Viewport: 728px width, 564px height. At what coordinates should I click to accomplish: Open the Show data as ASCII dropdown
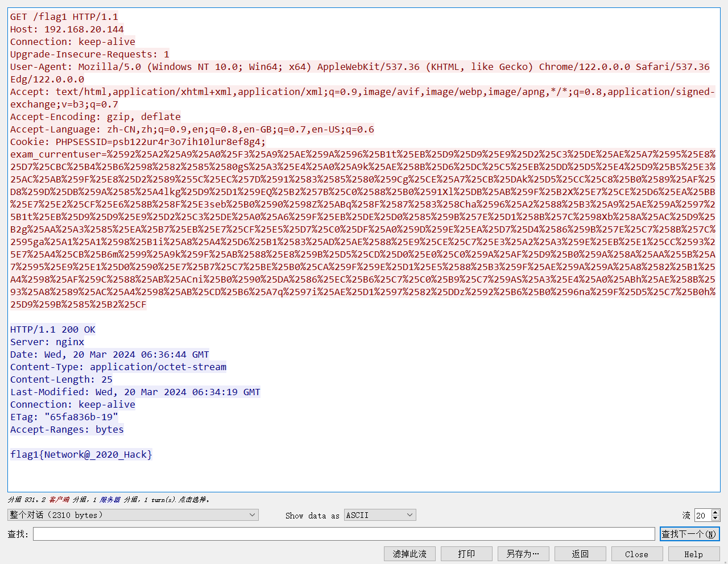click(x=379, y=515)
